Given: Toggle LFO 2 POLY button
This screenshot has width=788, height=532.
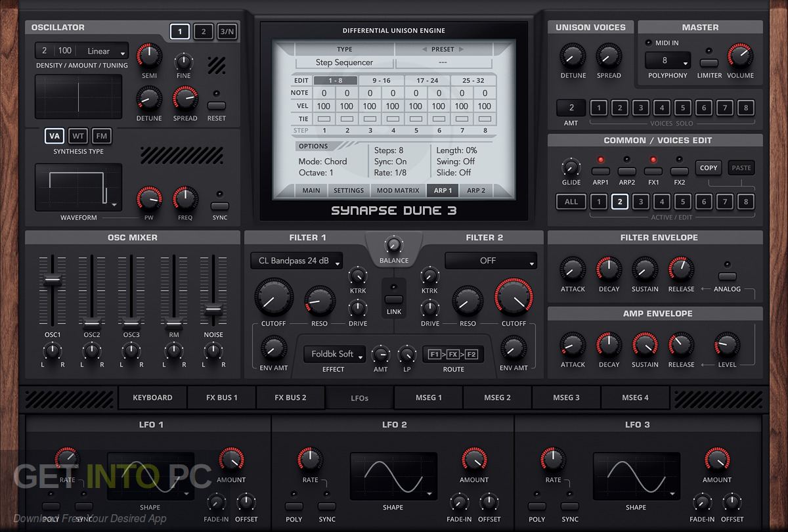Looking at the screenshot, I should pyautogui.click(x=294, y=506).
